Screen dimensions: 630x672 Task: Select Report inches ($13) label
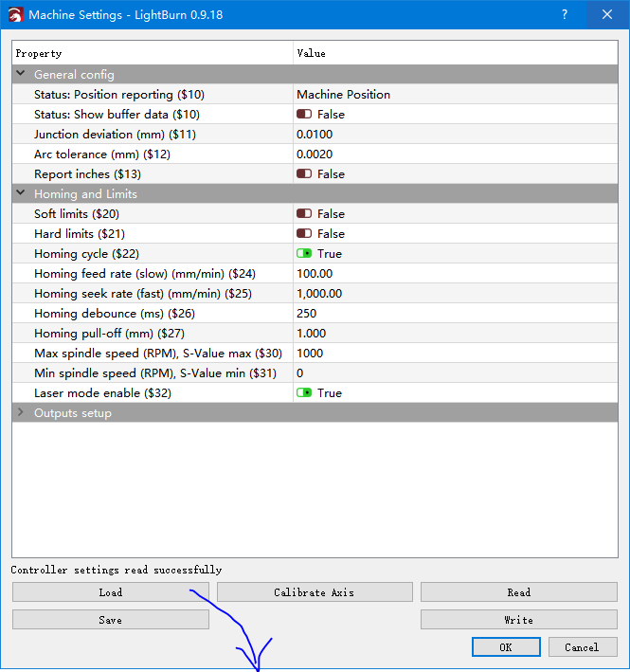[x=87, y=174]
